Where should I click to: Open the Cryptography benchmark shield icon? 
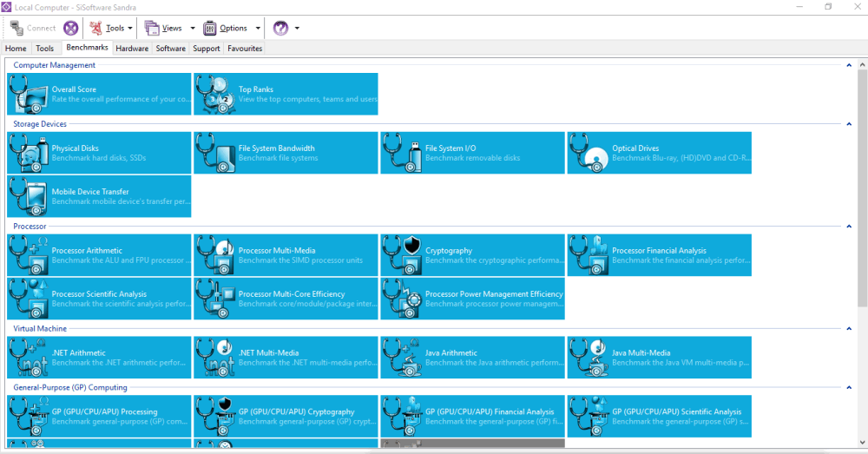(x=403, y=255)
